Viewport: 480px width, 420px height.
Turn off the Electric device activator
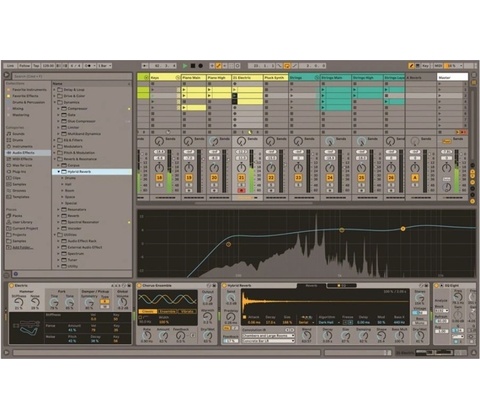coord(11,286)
